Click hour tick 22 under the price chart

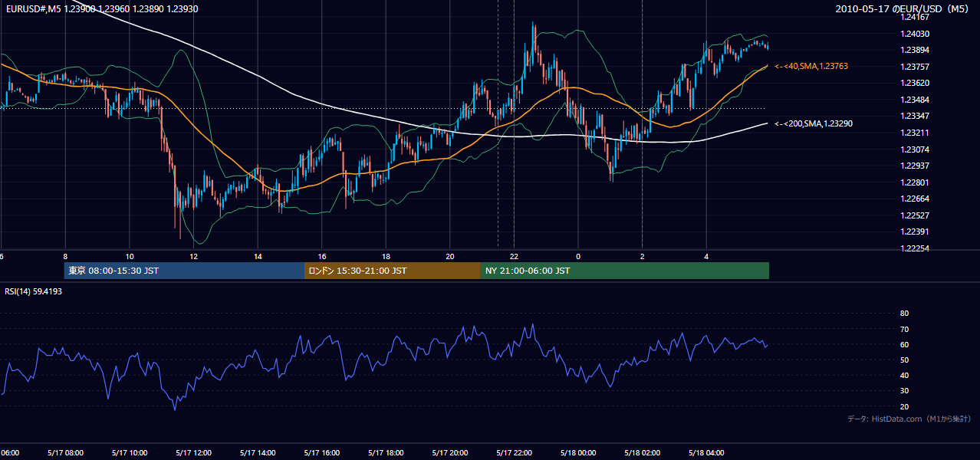[x=515, y=256]
